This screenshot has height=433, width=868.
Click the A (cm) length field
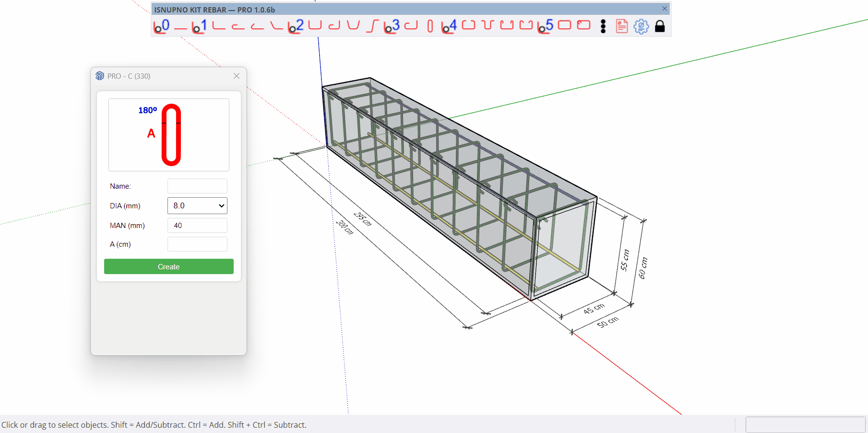point(197,244)
